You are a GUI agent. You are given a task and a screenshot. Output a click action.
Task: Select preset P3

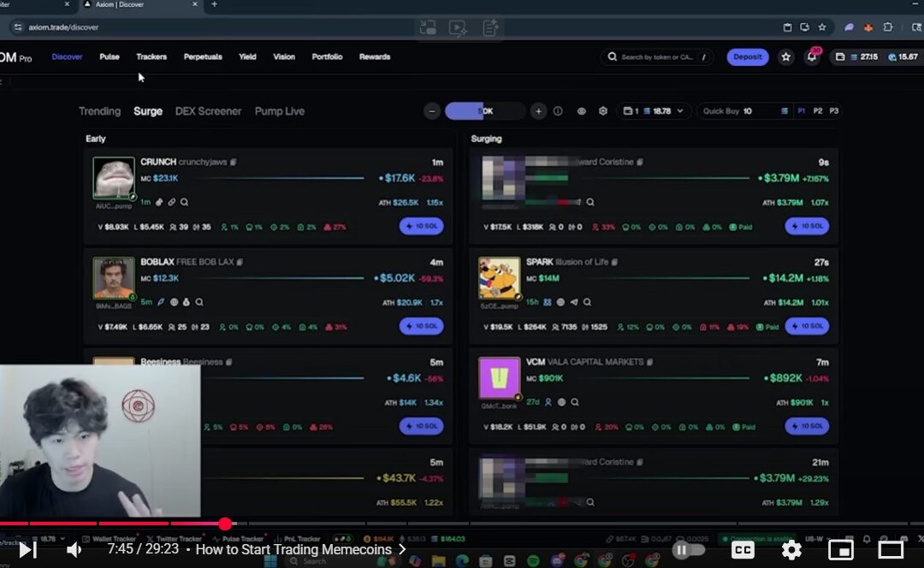point(834,110)
